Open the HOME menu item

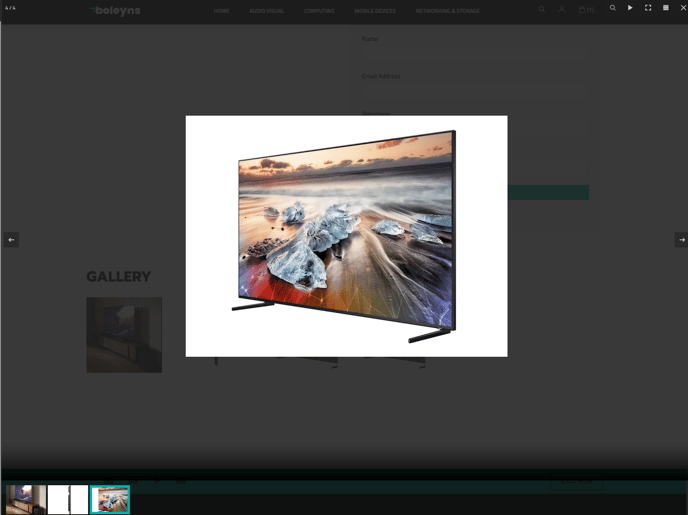coord(221,11)
